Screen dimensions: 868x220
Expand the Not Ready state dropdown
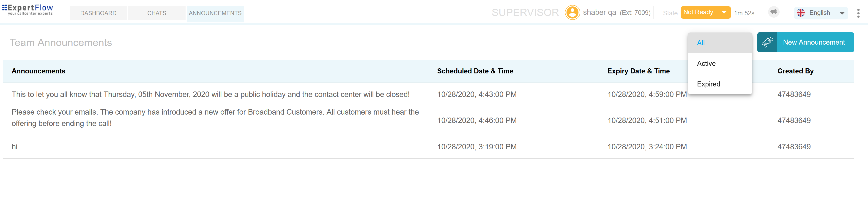[724, 12]
